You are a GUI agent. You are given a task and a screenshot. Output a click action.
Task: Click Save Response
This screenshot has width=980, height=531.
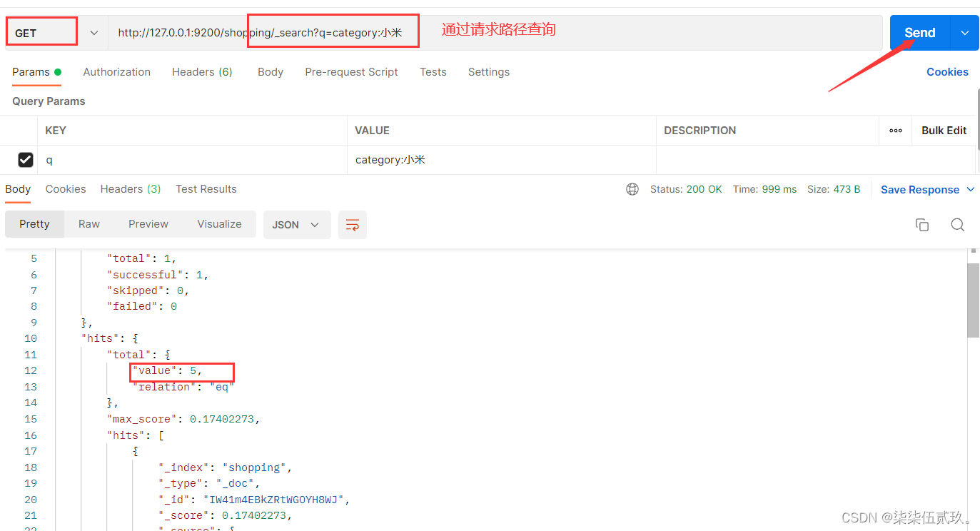(920, 190)
